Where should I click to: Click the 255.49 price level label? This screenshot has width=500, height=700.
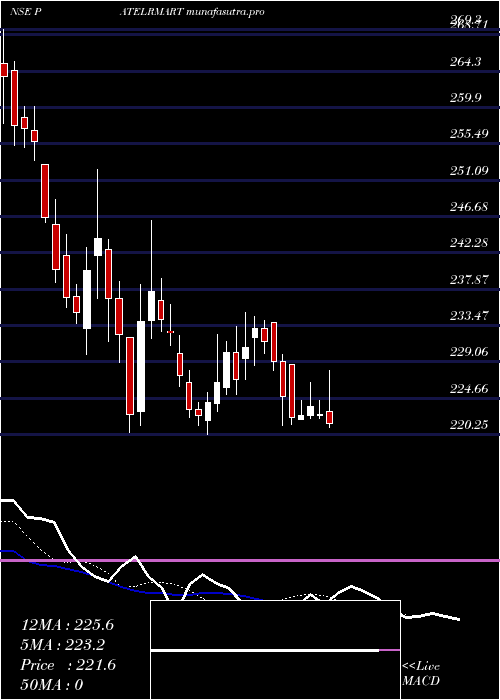click(468, 134)
